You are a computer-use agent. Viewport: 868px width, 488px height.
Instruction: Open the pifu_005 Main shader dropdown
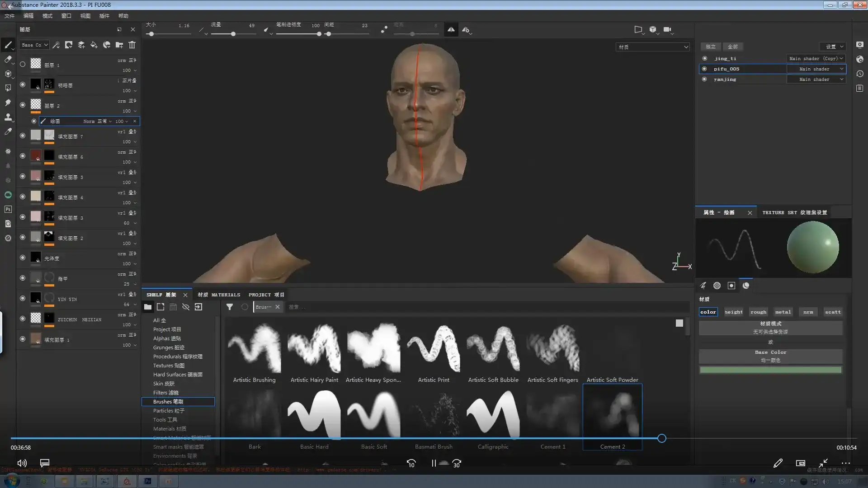(816, 69)
